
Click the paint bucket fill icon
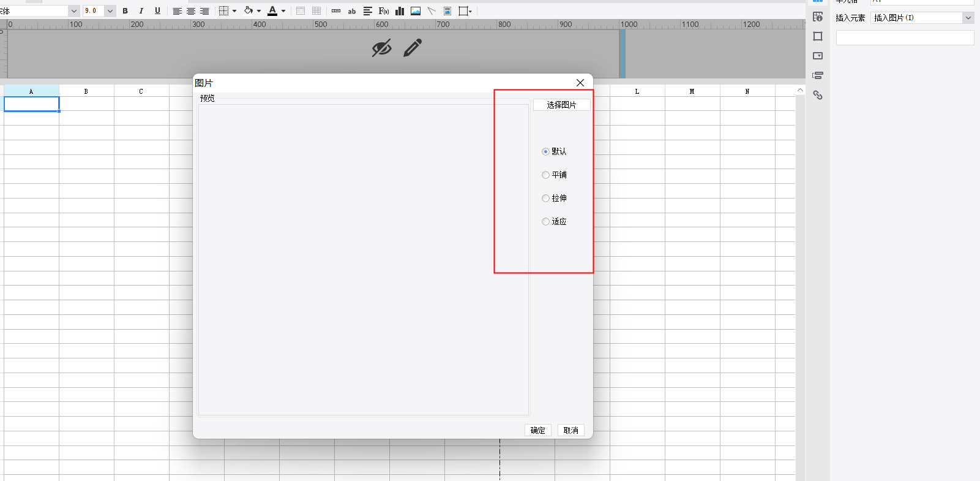[x=249, y=11]
